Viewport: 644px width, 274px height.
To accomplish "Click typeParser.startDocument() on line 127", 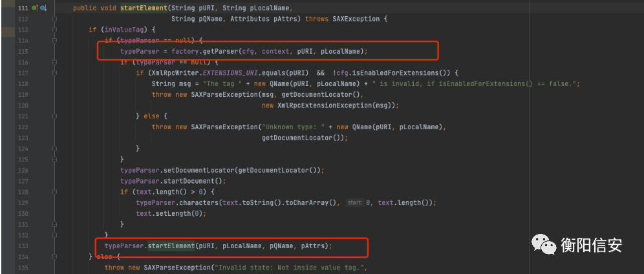I will [171, 181].
